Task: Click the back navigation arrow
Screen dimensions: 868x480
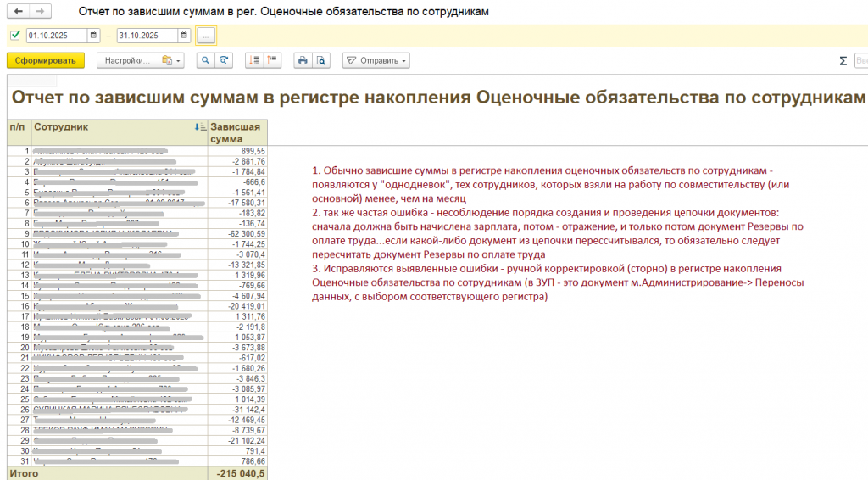Action: pyautogui.click(x=19, y=13)
